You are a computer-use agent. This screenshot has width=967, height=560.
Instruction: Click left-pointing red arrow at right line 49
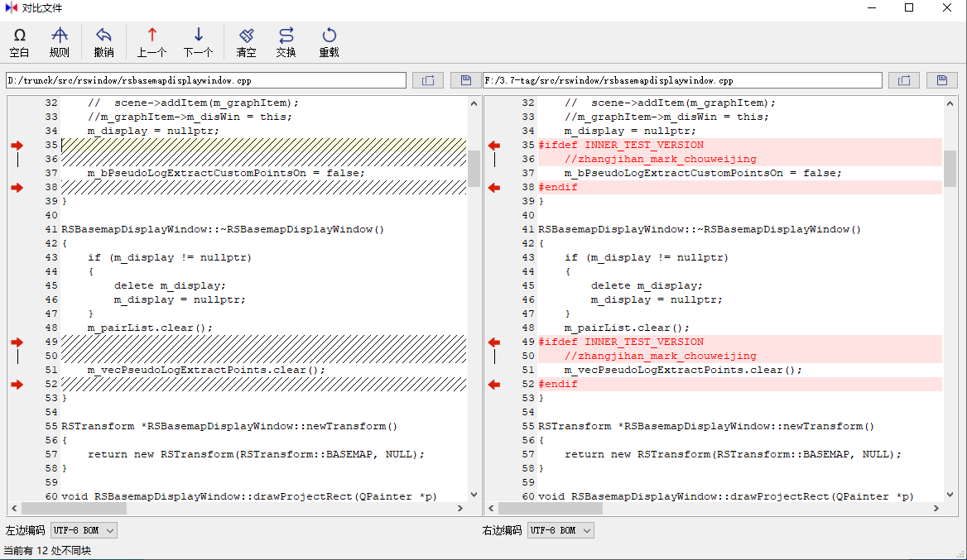click(494, 342)
